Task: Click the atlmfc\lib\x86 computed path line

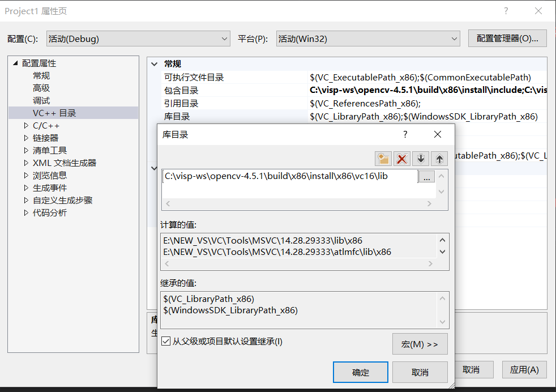Action: (277, 252)
